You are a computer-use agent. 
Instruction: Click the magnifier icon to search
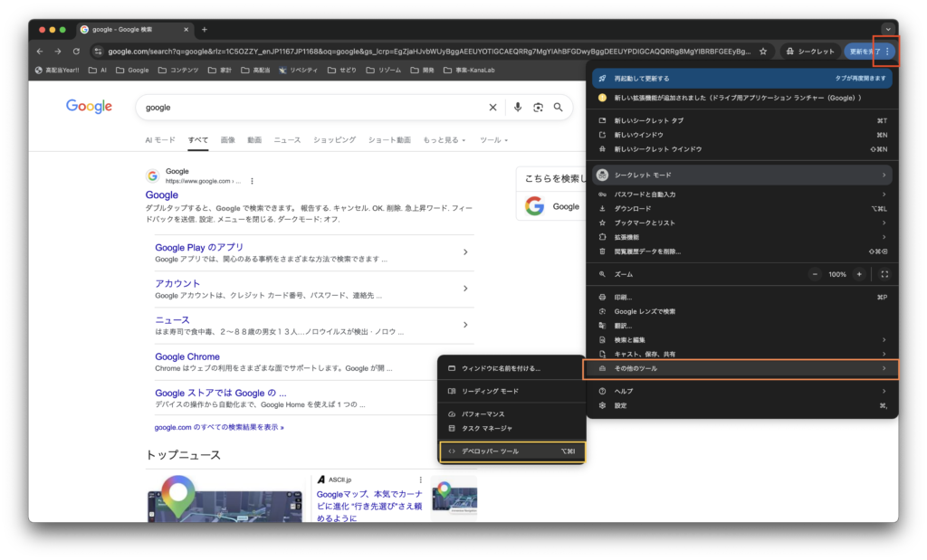pos(559,107)
